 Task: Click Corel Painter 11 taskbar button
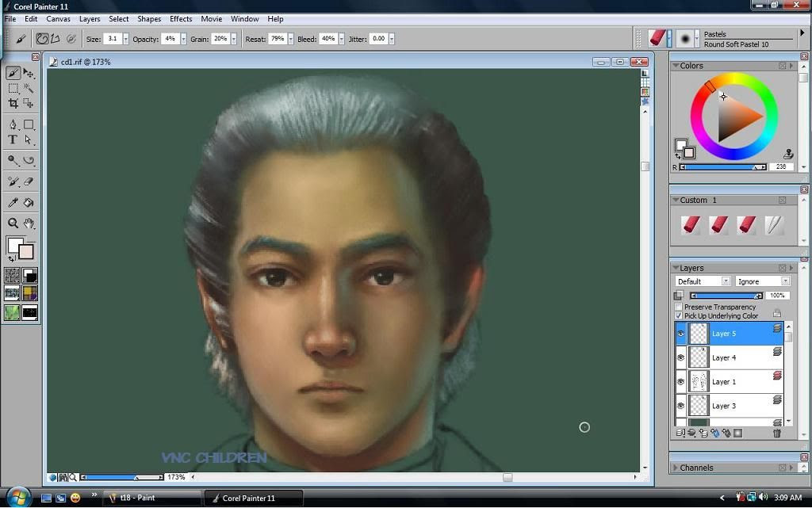point(253,498)
